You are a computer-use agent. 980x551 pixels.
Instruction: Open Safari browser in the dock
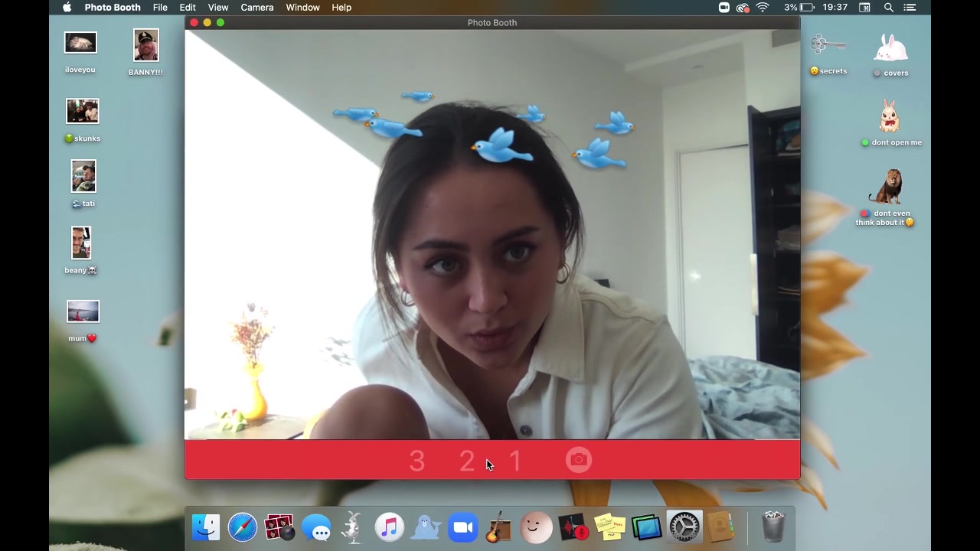243,528
